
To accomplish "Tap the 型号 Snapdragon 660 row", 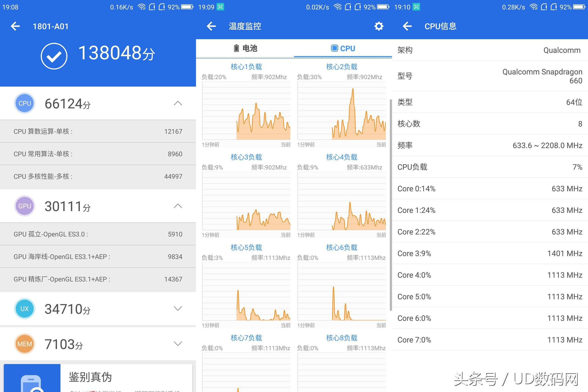I will click(x=490, y=76).
